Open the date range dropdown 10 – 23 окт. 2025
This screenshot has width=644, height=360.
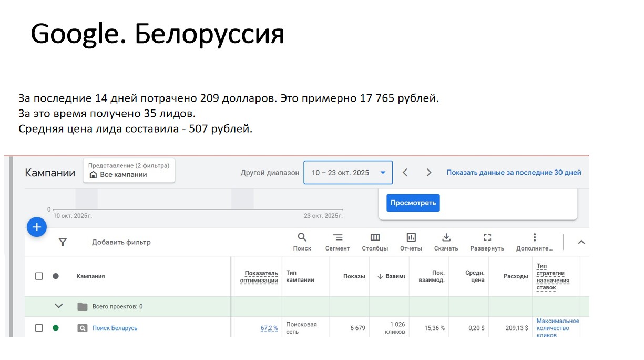point(348,173)
